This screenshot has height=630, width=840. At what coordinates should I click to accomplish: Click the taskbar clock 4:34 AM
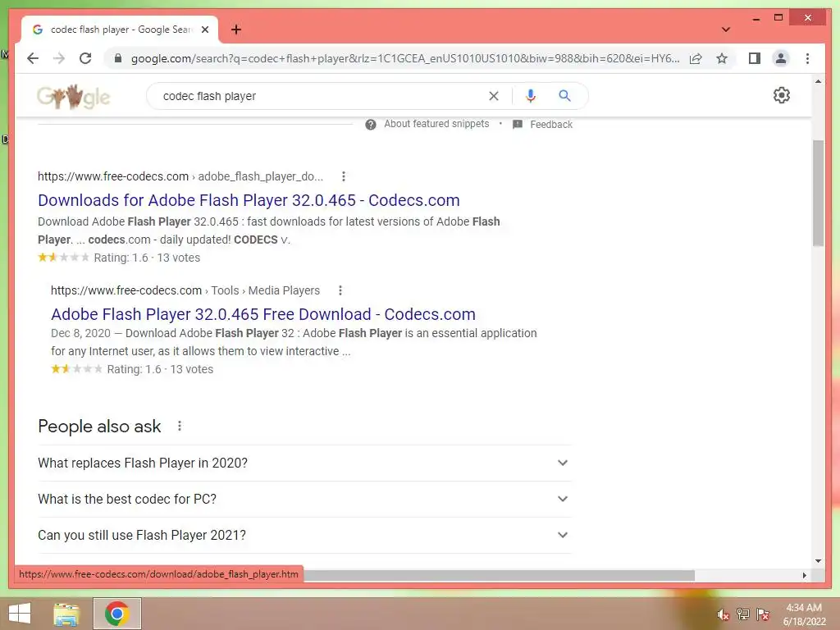coord(804,608)
